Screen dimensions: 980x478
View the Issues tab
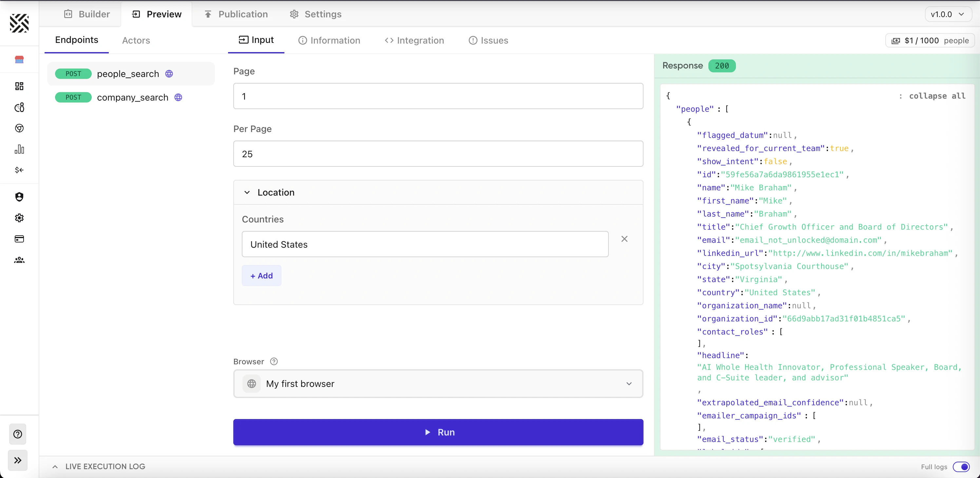click(489, 40)
